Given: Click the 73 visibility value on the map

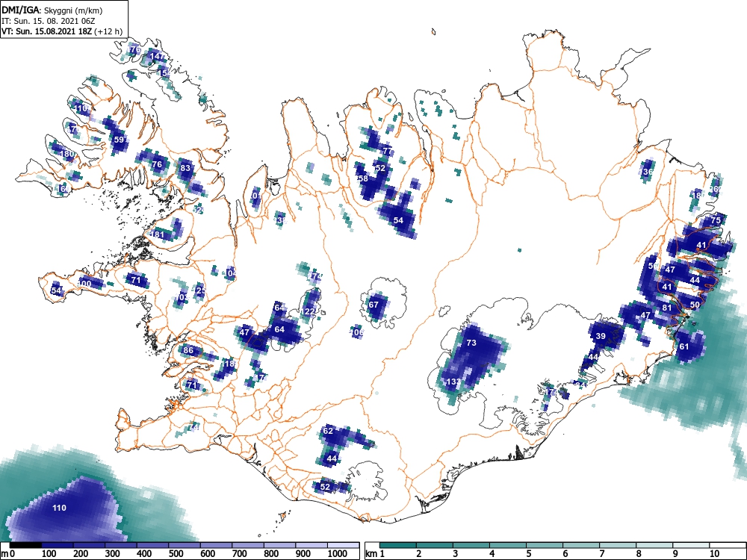Looking at the screenshot, I should [x=471, y=343].
